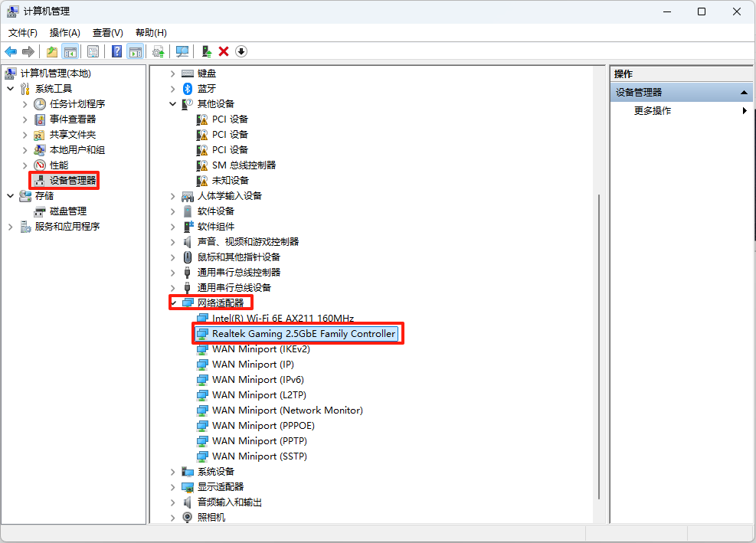Expand the 通用串行总线控制器 category
This screenshot has height=543, width=756.
(x=172, y=273)
